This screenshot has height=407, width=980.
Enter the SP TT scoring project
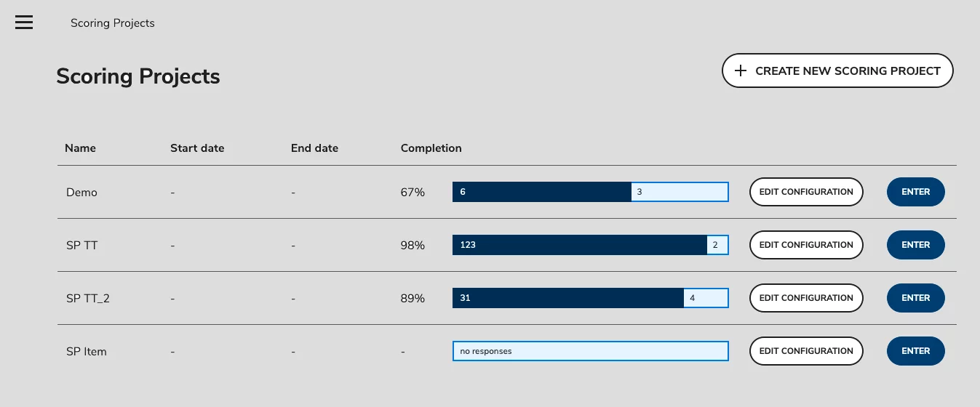pos(915,245)
